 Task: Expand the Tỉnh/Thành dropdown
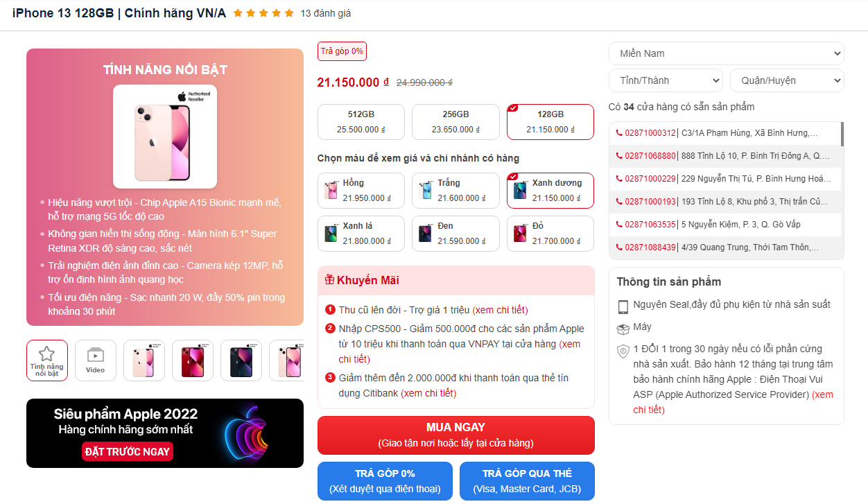tap(666, 80)
